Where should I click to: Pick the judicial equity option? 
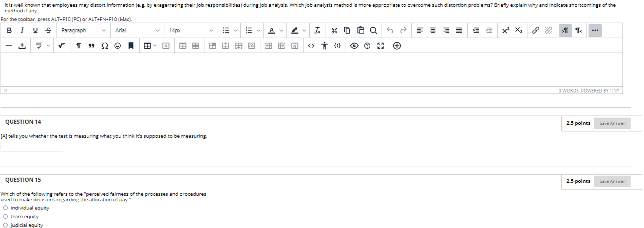6,225
